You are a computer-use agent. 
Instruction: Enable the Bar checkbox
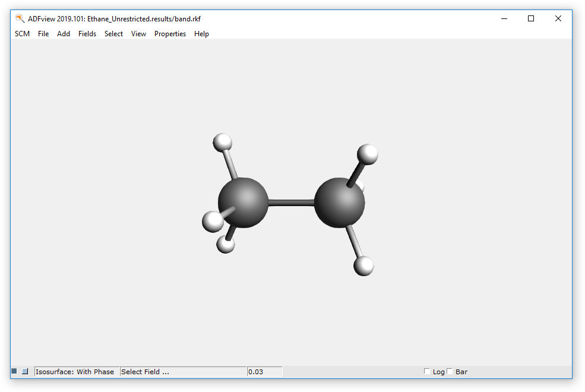(x=450, y=372)
